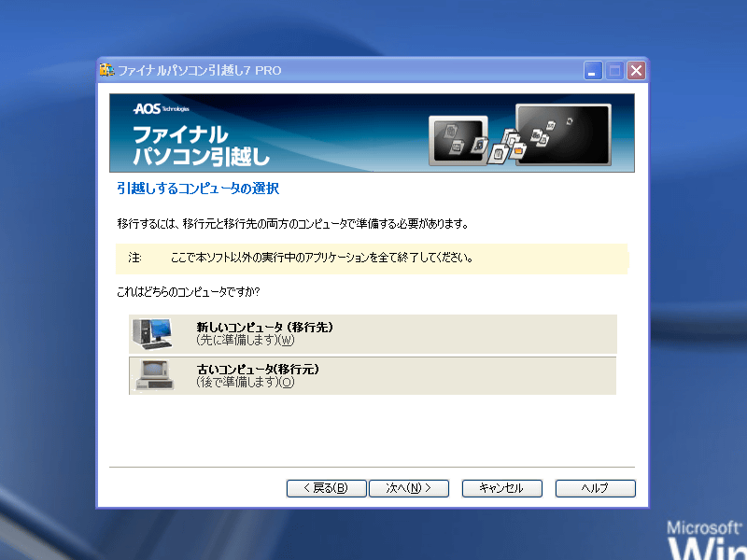Select old computer (移行元) option
Screen dimensions: 747x560
373,376
